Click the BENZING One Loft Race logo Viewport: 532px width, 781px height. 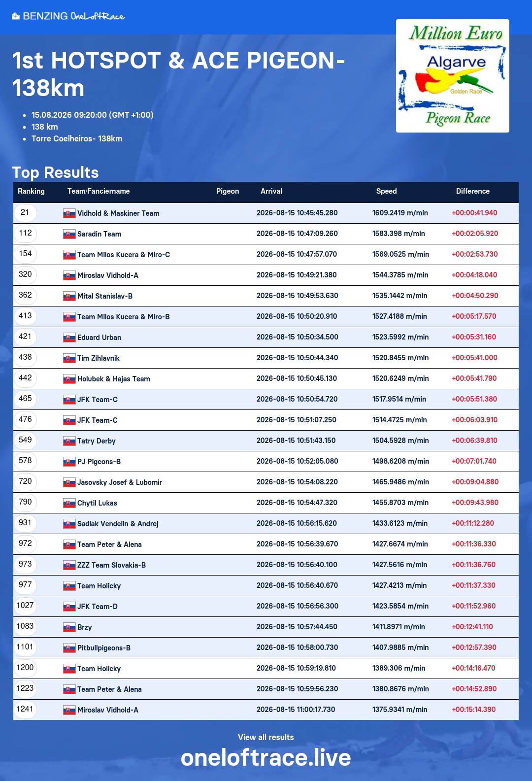(68, 16)
